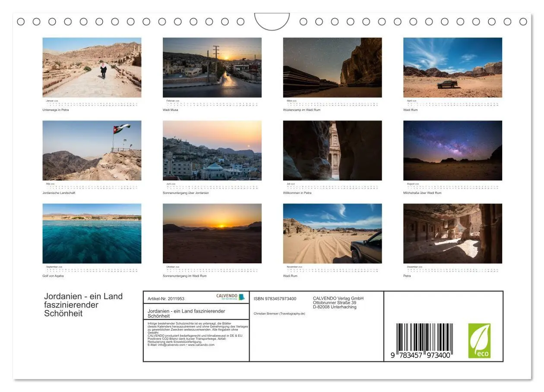The image size is (544, 392).
Task: Click the caption 'Sonnenuntergang im Wadi Rum'
Action: tap(185, 276)
